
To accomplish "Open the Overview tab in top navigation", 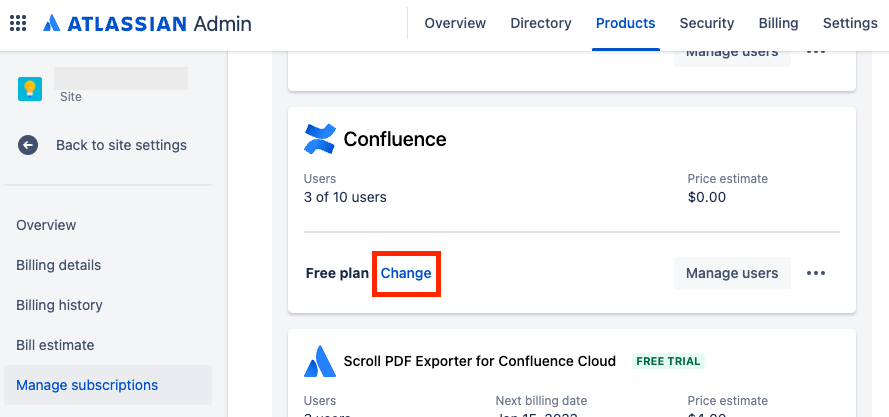I will [x=455, y=23].
